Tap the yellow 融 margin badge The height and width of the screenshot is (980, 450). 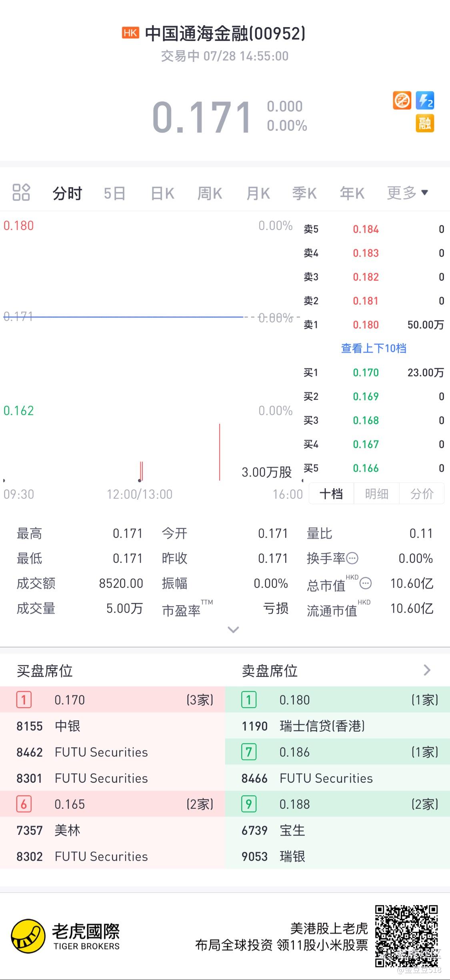click(425, 123)
